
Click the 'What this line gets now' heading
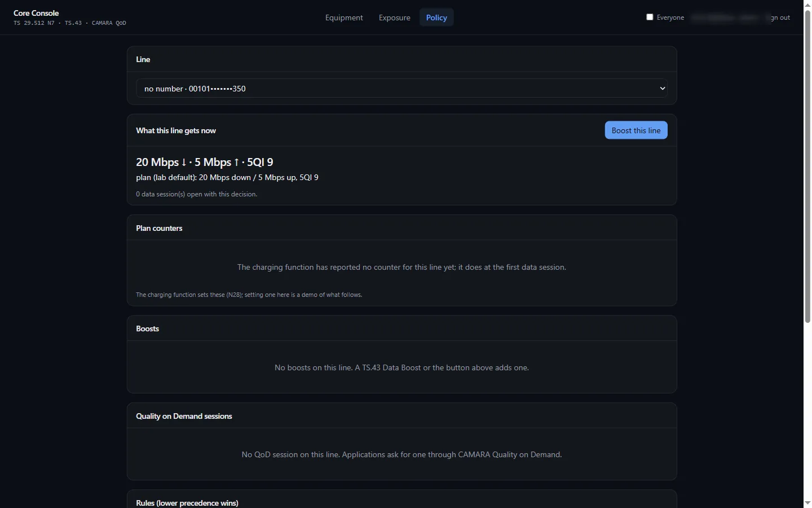pos(176,130)
